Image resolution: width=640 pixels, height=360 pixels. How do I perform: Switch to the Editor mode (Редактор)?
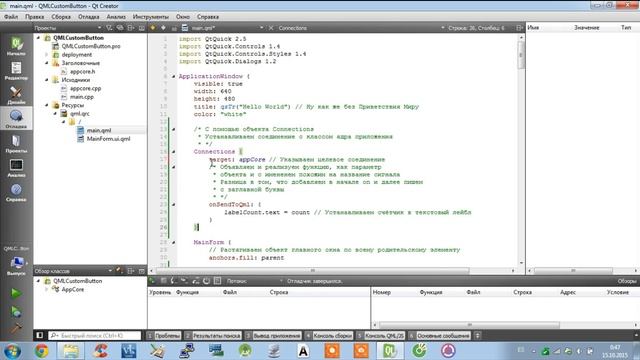(16, 70)
